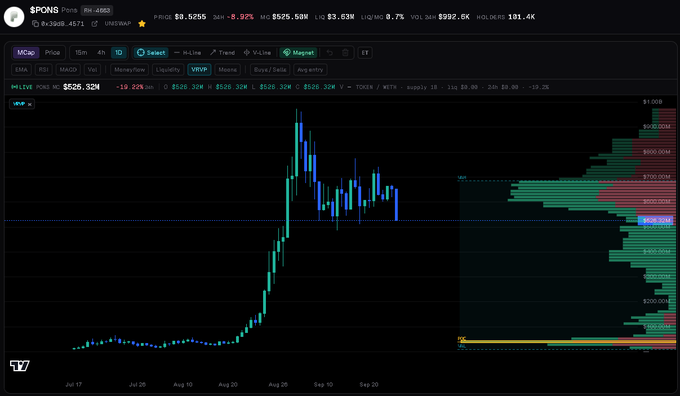Click the HOLDERS 101.4K value
This screenshot has width=680, height=396.
521,17
